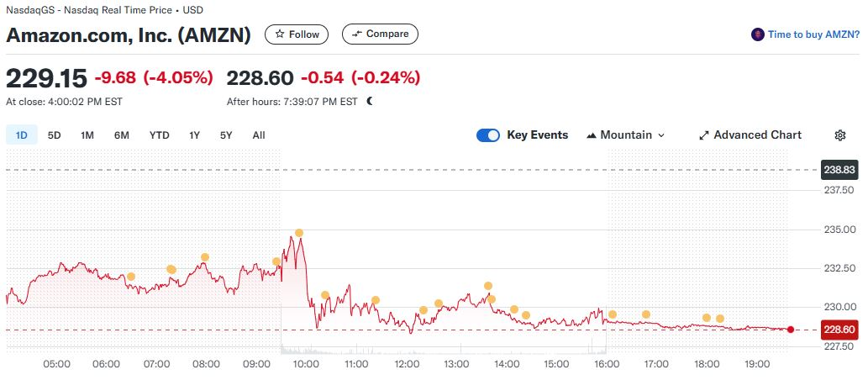Click the star icon in Follow button
Image resolution: width=868 pixels, height=380 pixels.
[x=280, y=34]
